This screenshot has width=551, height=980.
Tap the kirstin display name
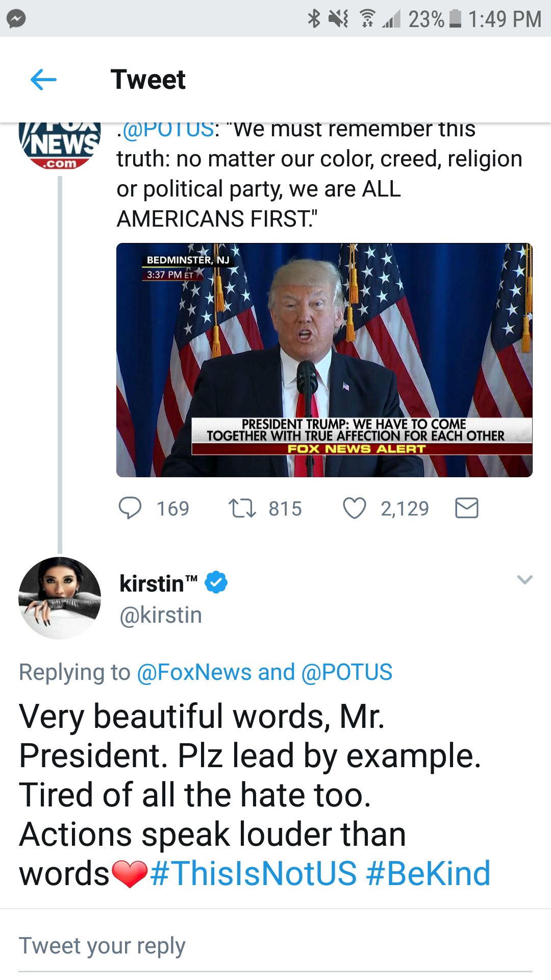click(158, 583)
